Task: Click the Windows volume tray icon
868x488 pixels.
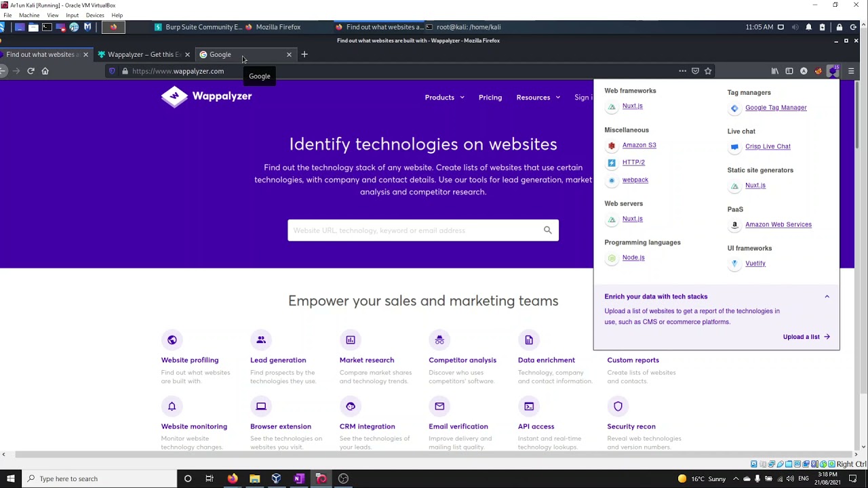Action: tap(791, 479)
